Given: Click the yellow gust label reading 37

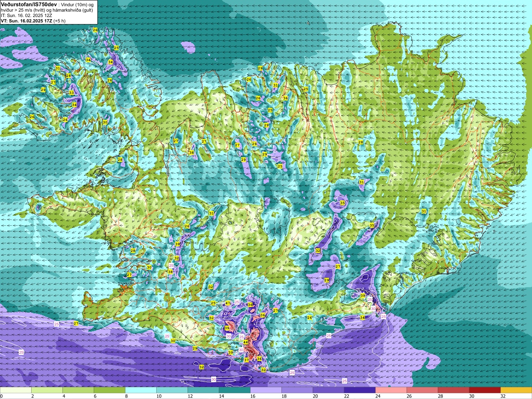Looking at the screenshot, I should [x=246, y=360].
